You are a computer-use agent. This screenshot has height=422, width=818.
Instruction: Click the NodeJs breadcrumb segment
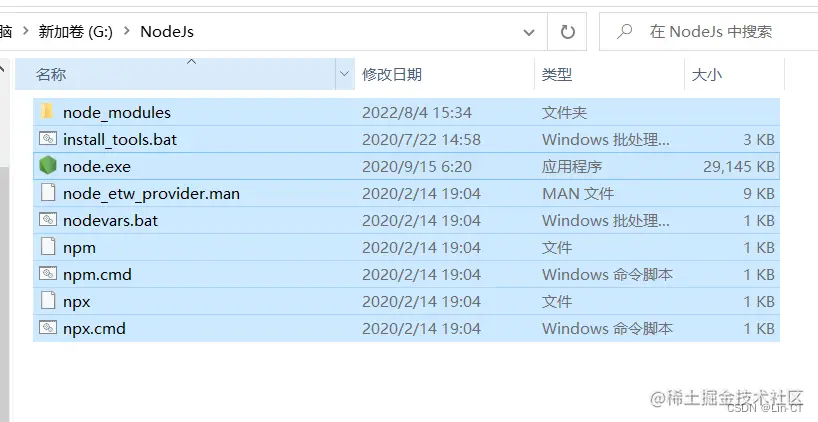point(167,32)
